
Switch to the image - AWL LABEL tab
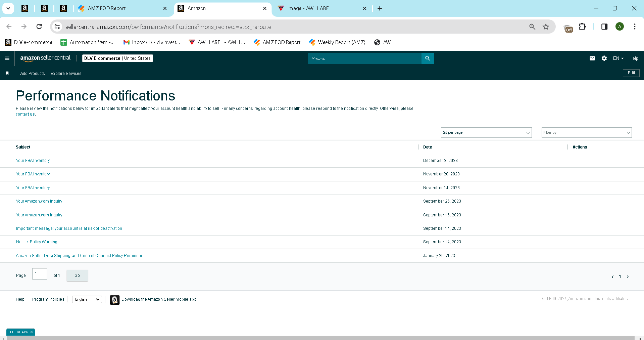click(x=322, y=8)
